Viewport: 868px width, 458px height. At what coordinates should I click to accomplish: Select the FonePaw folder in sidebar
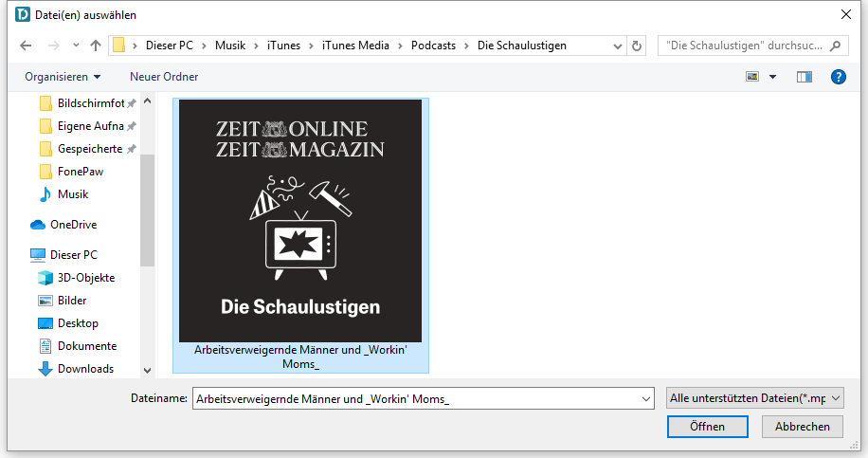point(72,171)
